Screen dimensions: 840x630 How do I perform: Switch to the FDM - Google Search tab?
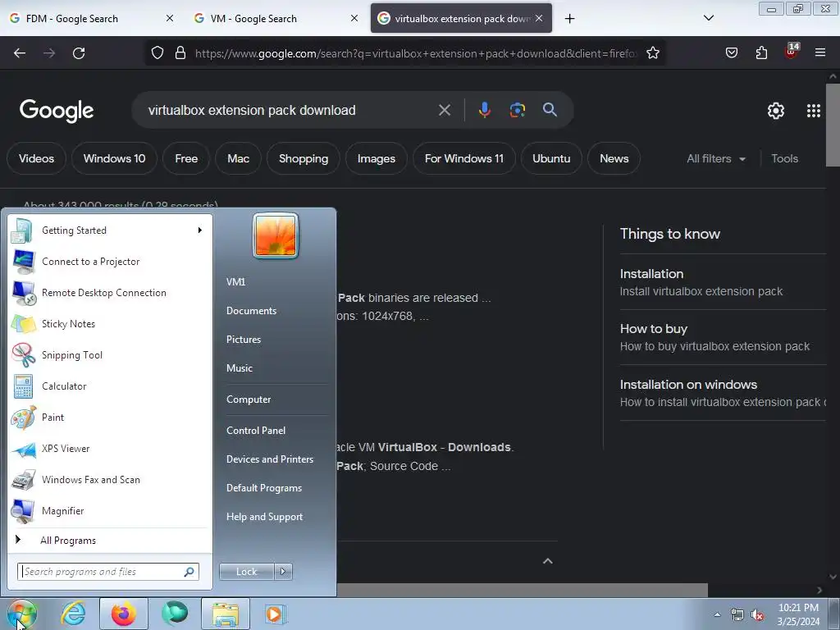[91, 18]
